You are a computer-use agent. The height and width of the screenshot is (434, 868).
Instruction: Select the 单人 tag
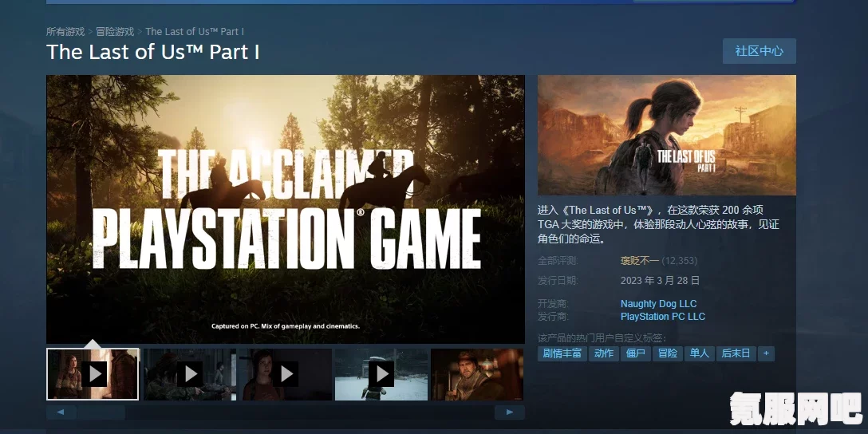click(x=699, y=353)
